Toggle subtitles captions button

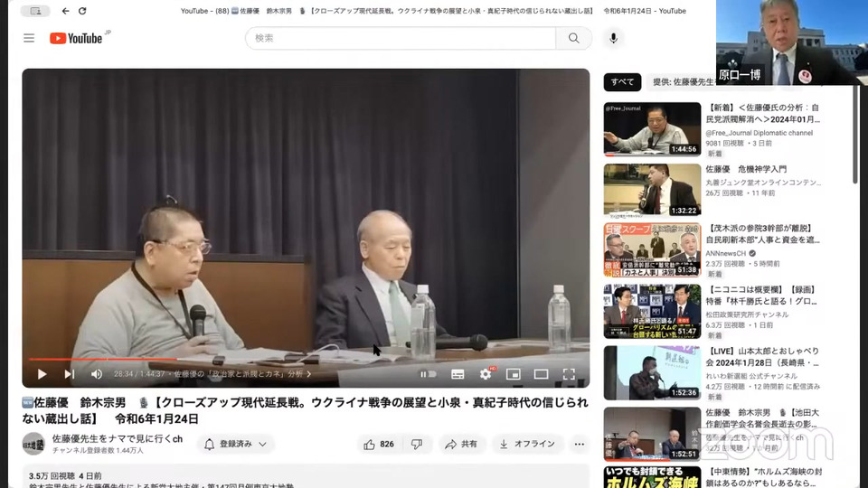[x=458, y=374]
